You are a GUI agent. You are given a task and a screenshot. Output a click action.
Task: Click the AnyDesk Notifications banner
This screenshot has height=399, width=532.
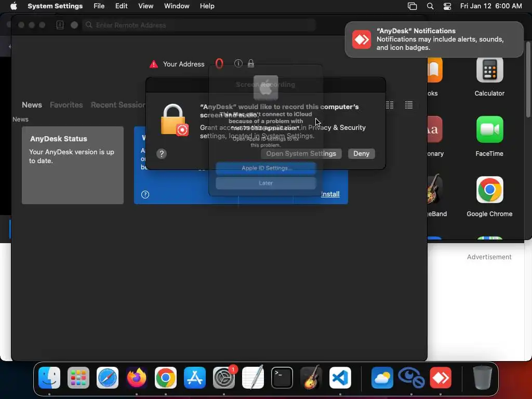pos(434,39)
